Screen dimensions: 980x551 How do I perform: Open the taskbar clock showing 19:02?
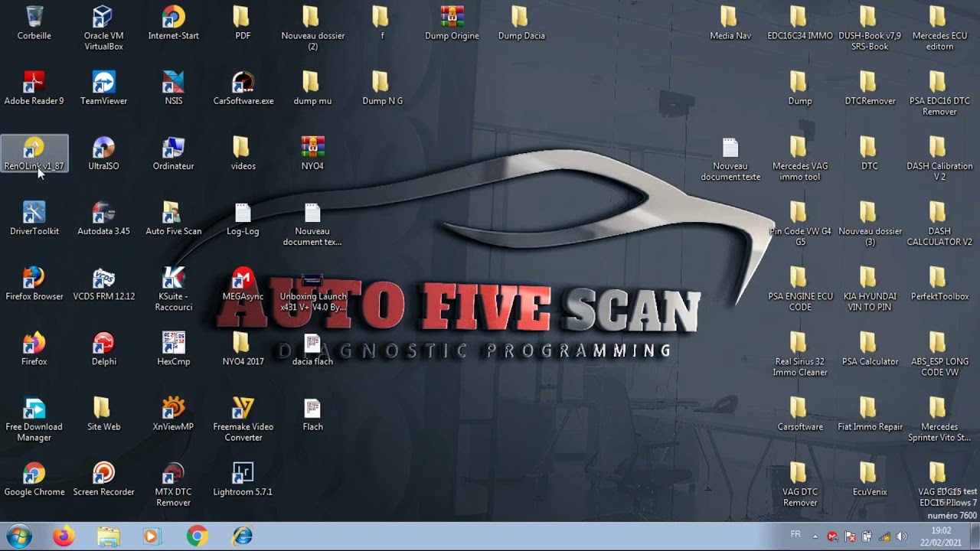[941, 536]
